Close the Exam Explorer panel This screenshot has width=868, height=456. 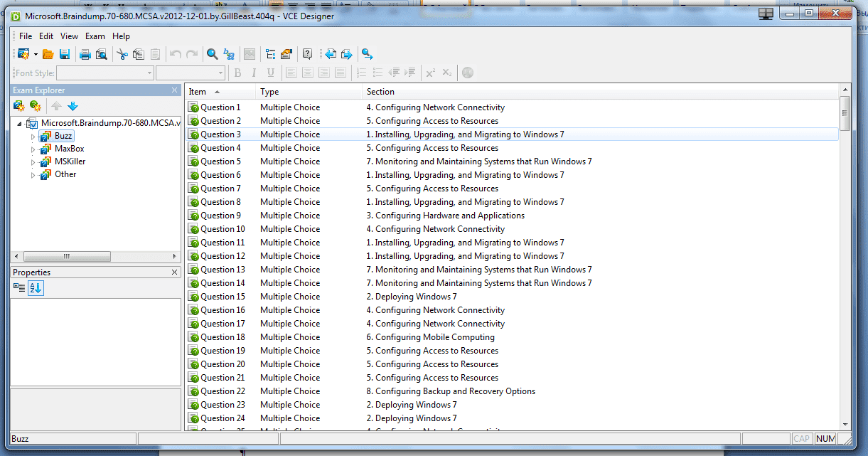[x=175, y=90]
